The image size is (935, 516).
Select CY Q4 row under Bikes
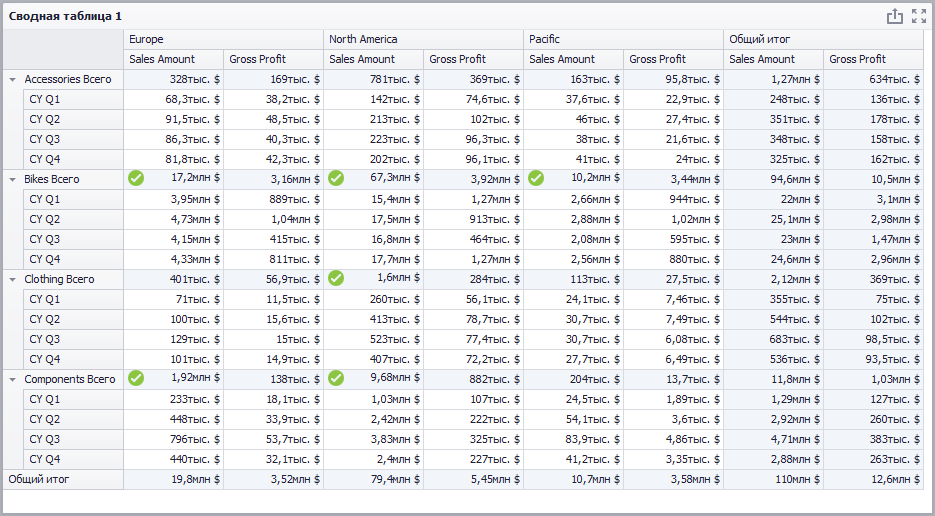pyautogui.click(x=73, y=259)
